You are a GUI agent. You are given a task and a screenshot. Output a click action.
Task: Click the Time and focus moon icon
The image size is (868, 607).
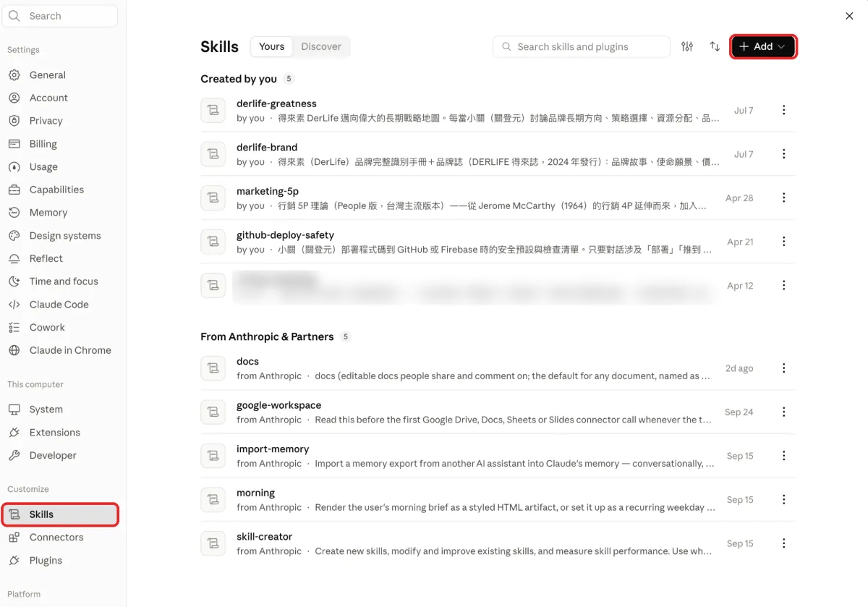point(14,281)
